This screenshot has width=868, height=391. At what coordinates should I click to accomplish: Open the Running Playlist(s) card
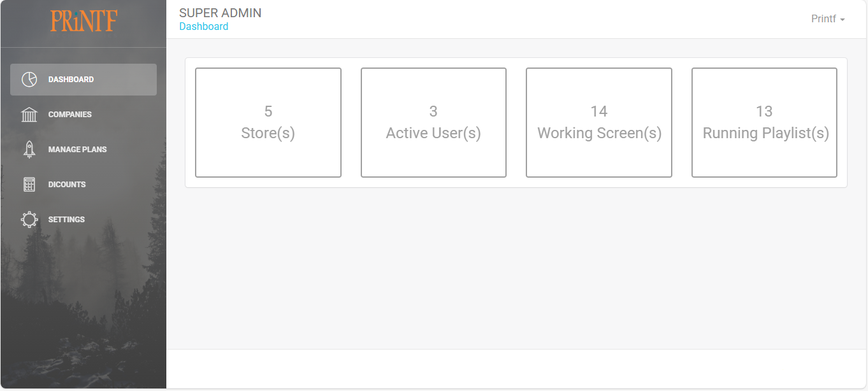[764, 123]
